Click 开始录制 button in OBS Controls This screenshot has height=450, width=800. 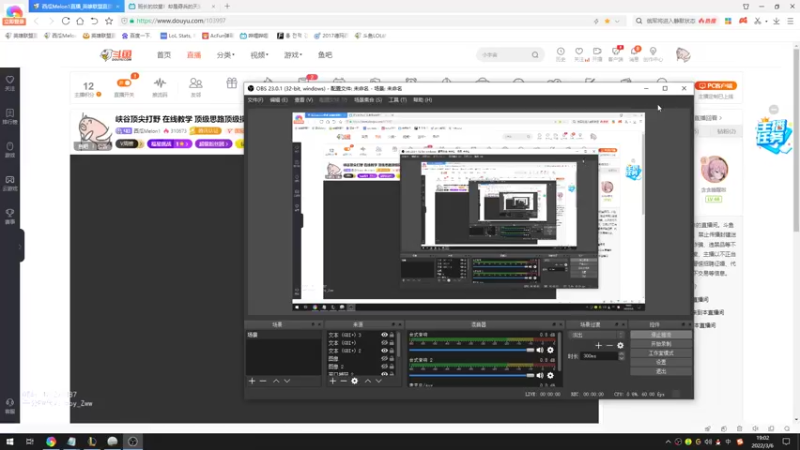pos(661,344)
